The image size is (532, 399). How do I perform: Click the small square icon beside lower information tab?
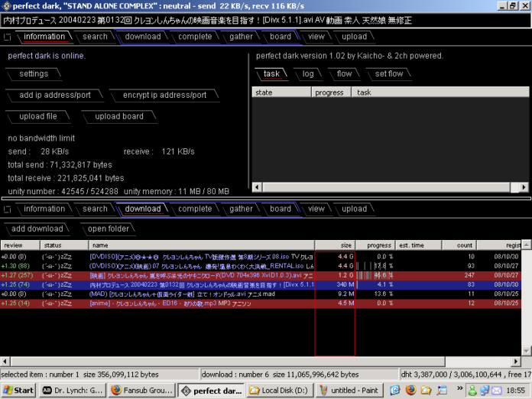pos(6,209)
